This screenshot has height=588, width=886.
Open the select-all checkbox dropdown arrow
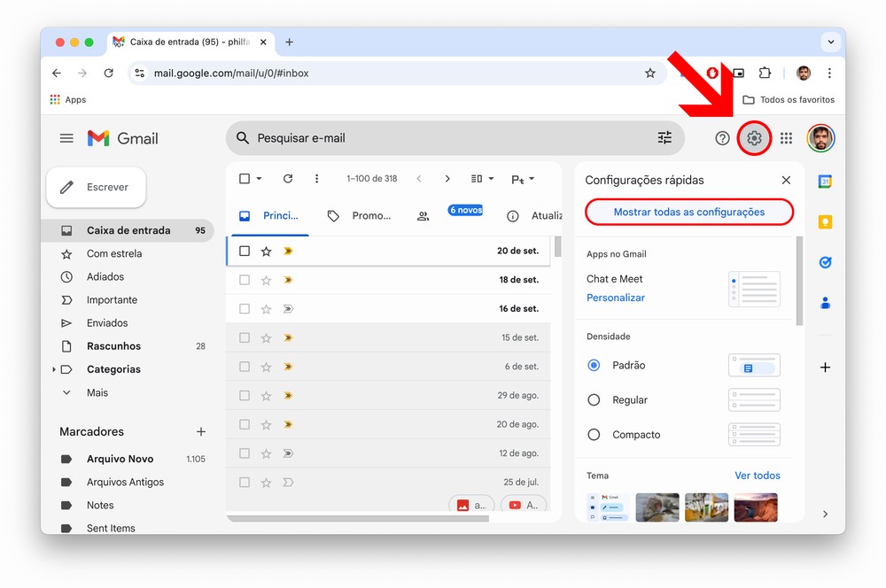(x=259, y=179)
